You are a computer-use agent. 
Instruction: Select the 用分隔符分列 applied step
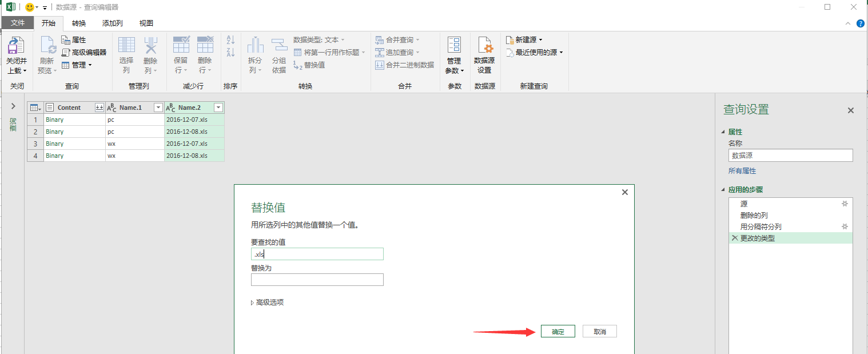[791, 226]
